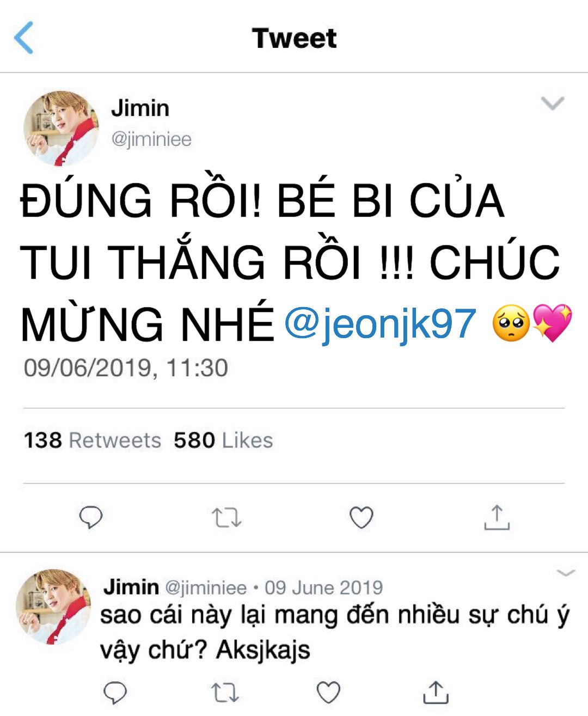The width and height of the screenshot is (588, 716).
Task: Tap the 09/06/2019, 11:30 timestamp
Action: coord(126,368)
